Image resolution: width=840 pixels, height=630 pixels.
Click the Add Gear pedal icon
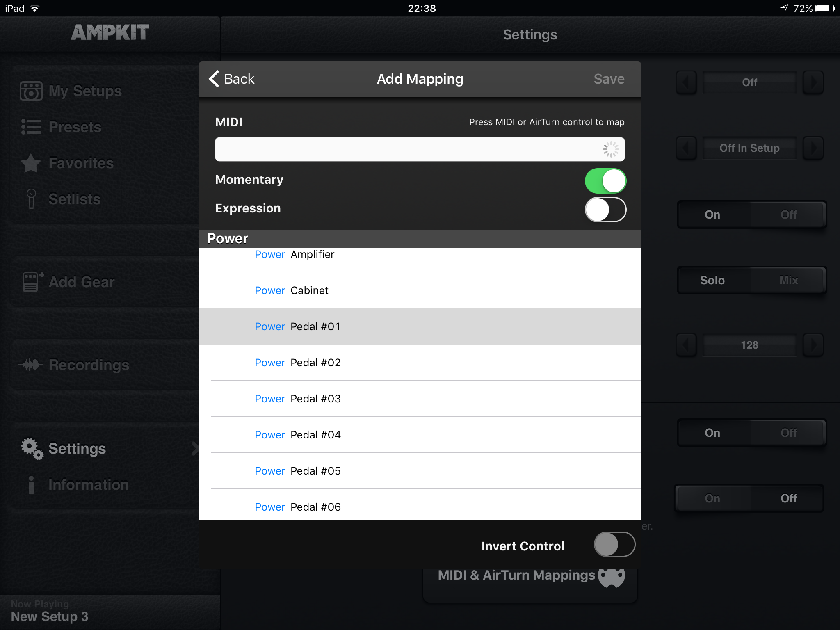click(33, 282)
